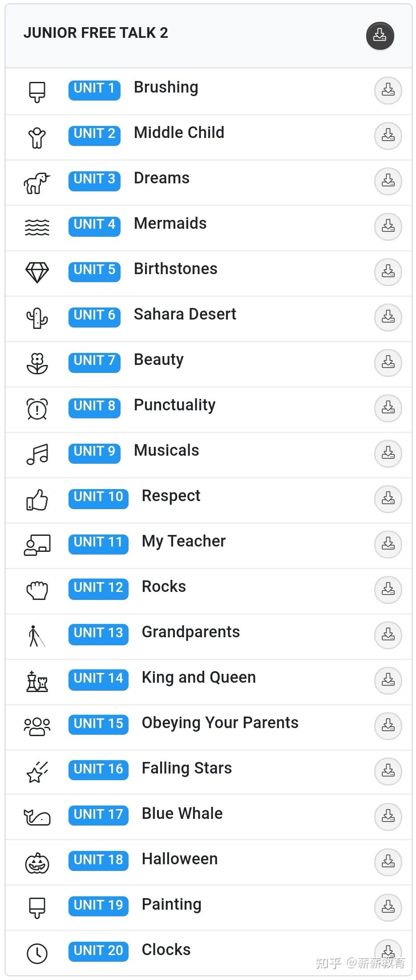Click the Halloween pumpkin icon
Viewport: 416px width, 980px height.
click(37, 863)
